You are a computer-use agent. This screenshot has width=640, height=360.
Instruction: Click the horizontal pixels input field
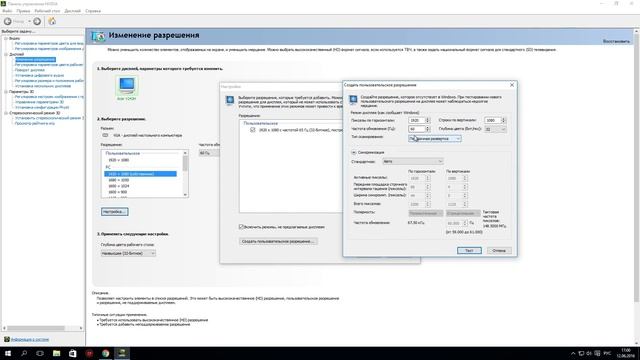(x=416, y=120)
